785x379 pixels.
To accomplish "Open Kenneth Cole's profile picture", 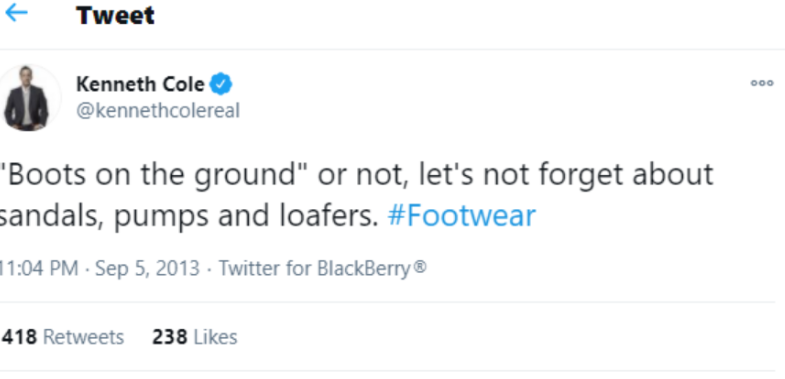I will (x=28, y=98).
